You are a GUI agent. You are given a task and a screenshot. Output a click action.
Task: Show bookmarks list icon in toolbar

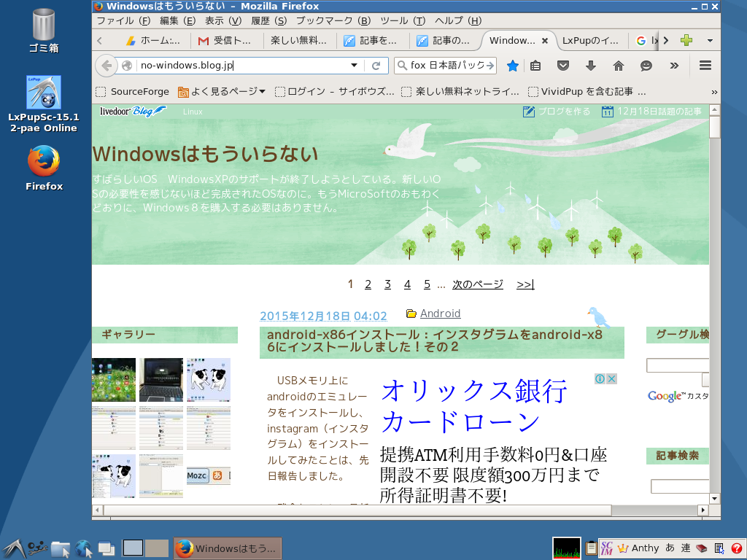click(x=535, y=66)
